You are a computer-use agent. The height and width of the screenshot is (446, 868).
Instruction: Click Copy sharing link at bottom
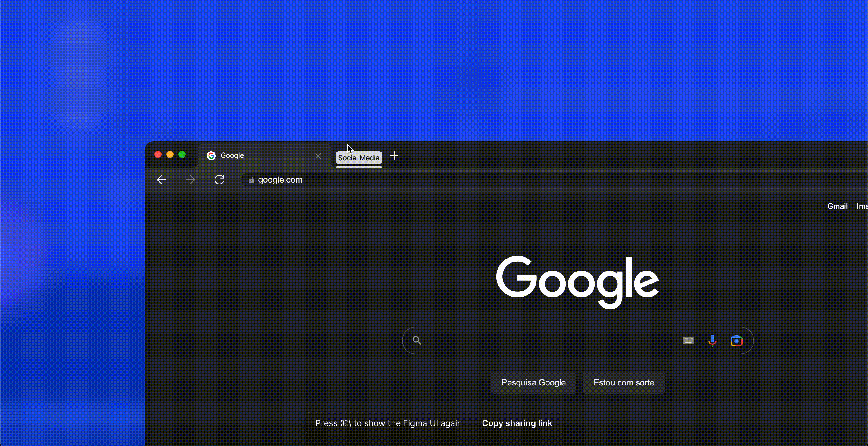[x=517, y=423]
